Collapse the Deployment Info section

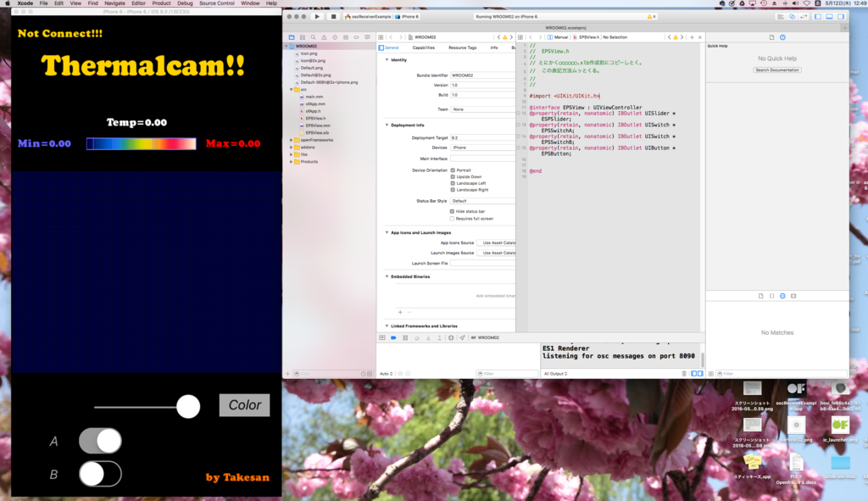(x=387, y=125)
